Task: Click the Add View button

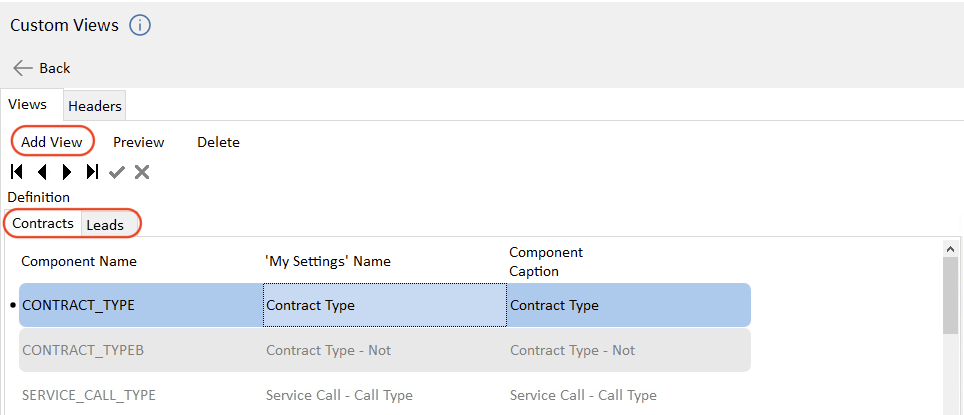Action: click(52, 142)
